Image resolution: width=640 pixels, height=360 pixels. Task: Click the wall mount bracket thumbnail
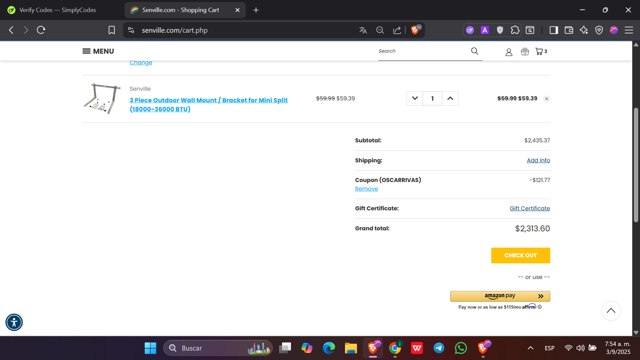click(102, 98)
